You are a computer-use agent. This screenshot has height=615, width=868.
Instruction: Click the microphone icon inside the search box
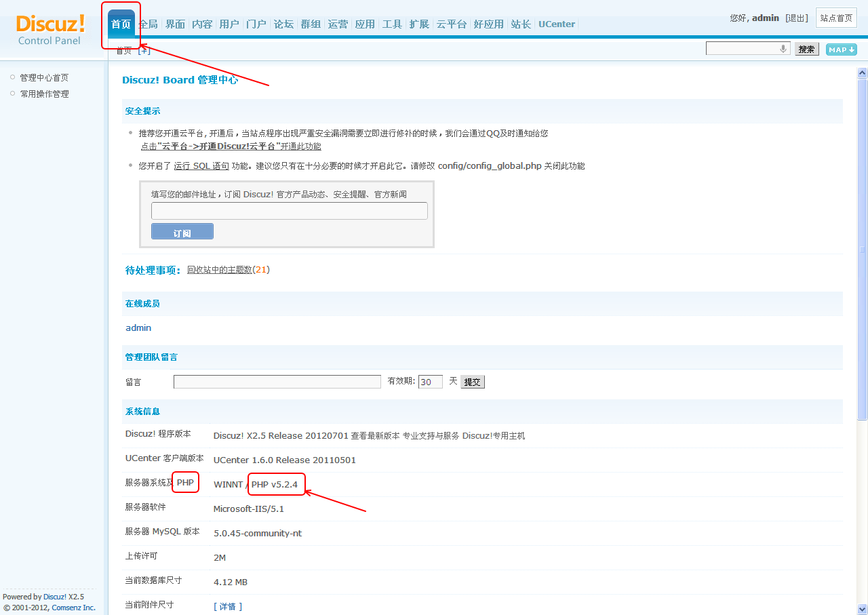click(x=783, y=48)
